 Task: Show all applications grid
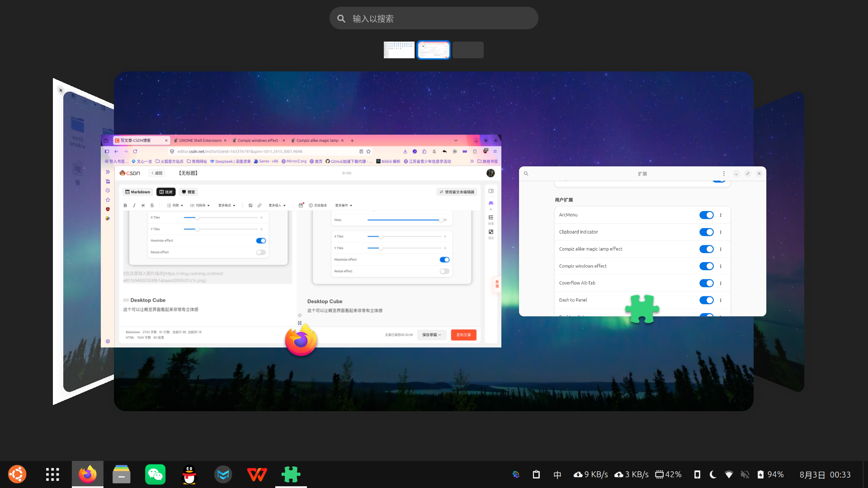pos(52,474)
